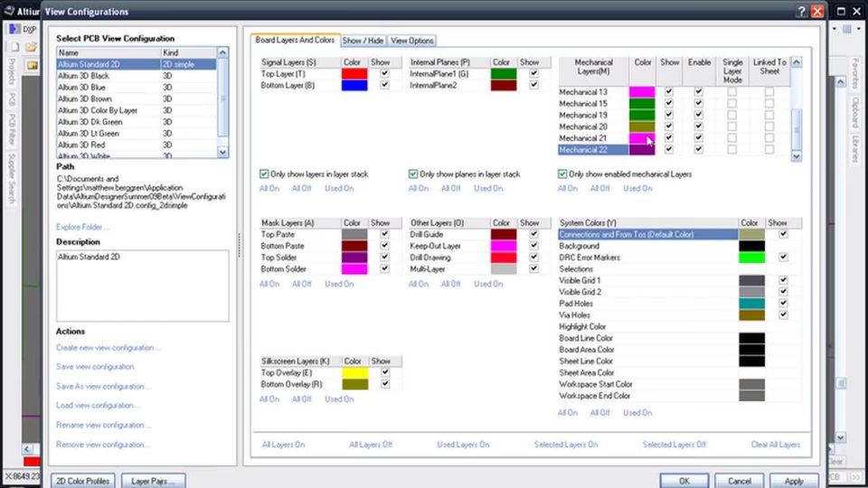Toggle DRC Error Markers show checkbox
This screenshot has width=868, height=488.
tap(783, 257)
